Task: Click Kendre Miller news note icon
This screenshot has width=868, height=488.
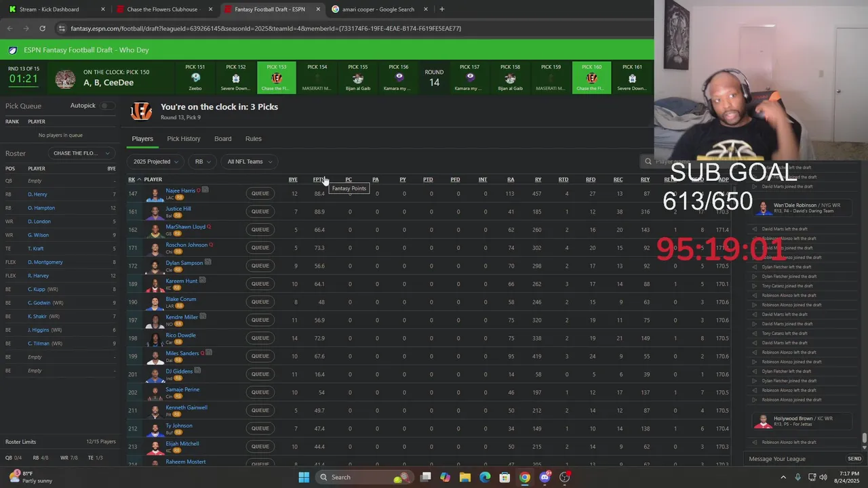Action: coord(203,317)
